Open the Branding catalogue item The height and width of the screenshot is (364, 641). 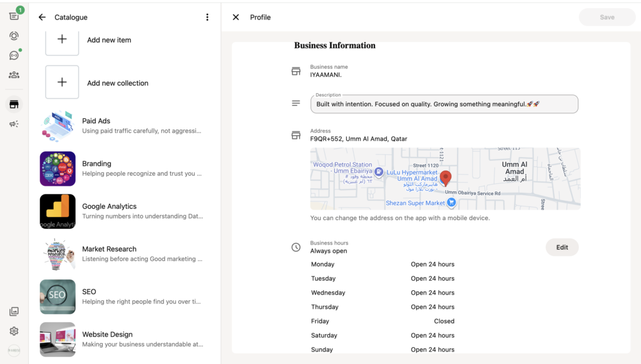[125, 168]
